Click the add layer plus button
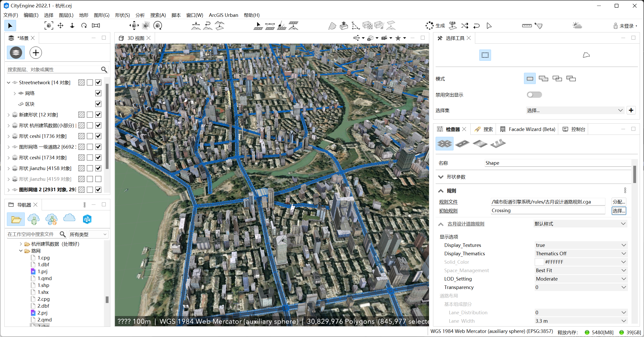644x337 pixels. click(36, 53)
